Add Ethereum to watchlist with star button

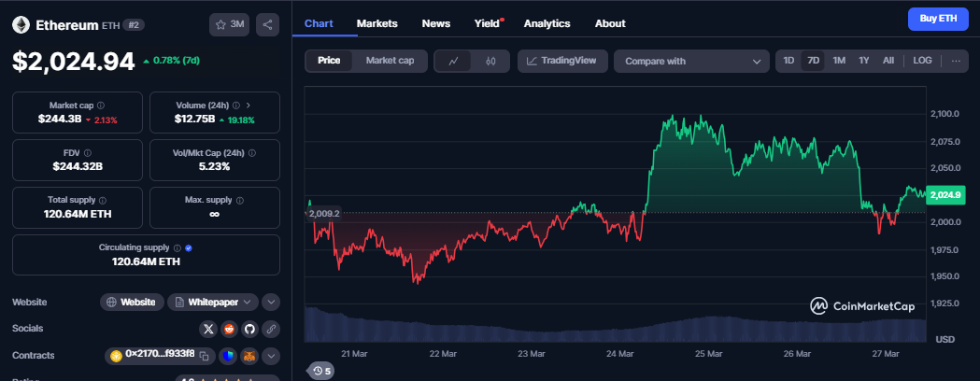coord(230,25)
